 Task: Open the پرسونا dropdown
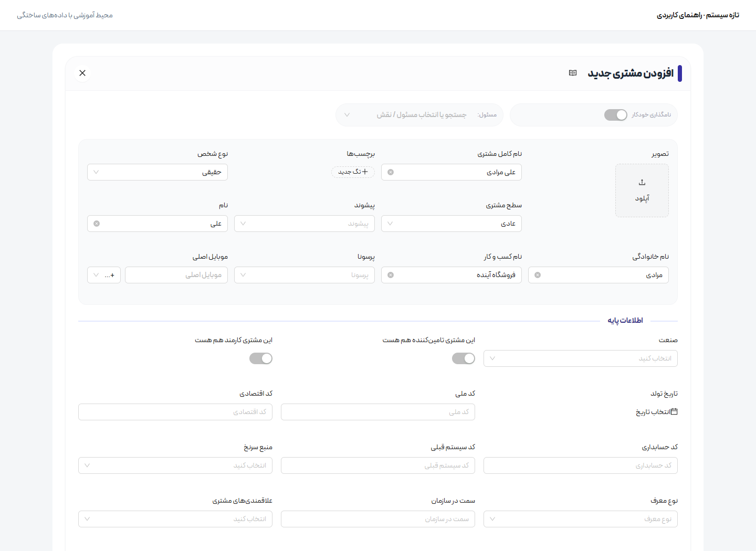(304, 275)
